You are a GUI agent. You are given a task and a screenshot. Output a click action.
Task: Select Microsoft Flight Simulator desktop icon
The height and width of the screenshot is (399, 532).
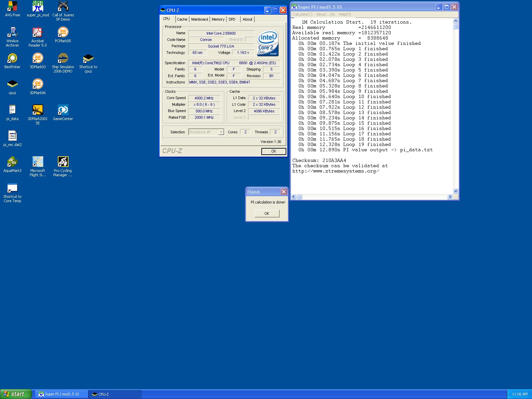pyautogui.click(x=38, y=167)
